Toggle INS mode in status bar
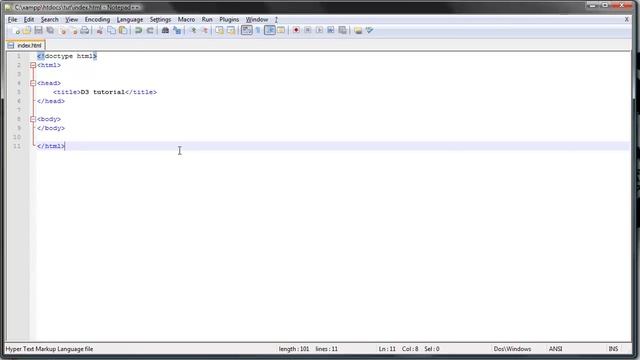640x360 pixels. (x=613, y=349)
